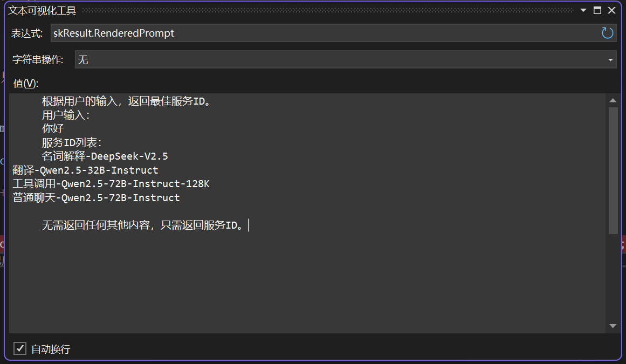
Task: Open the 字符串操作 combo box showing 无
Action: point(340,60)
